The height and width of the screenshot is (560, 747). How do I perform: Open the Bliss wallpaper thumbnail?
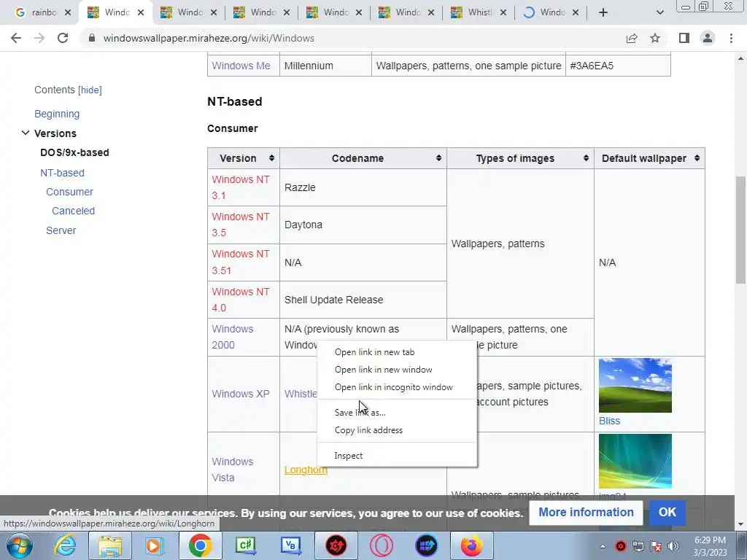tap(635, 385)
